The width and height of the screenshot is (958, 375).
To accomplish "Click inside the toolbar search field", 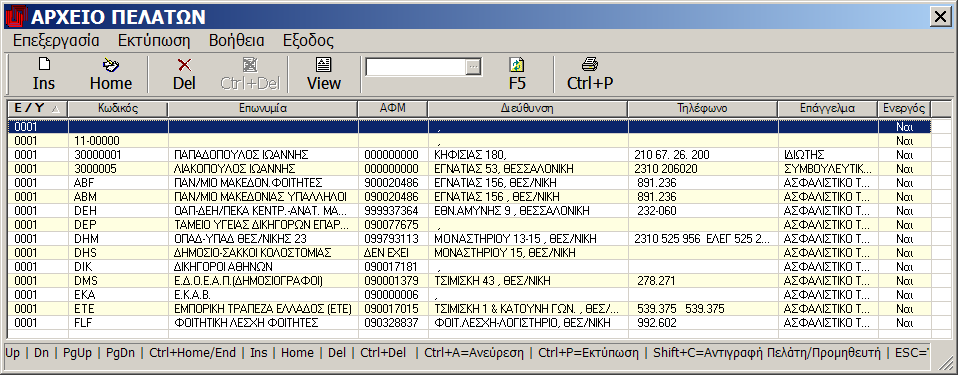I will tap(416, 68).
